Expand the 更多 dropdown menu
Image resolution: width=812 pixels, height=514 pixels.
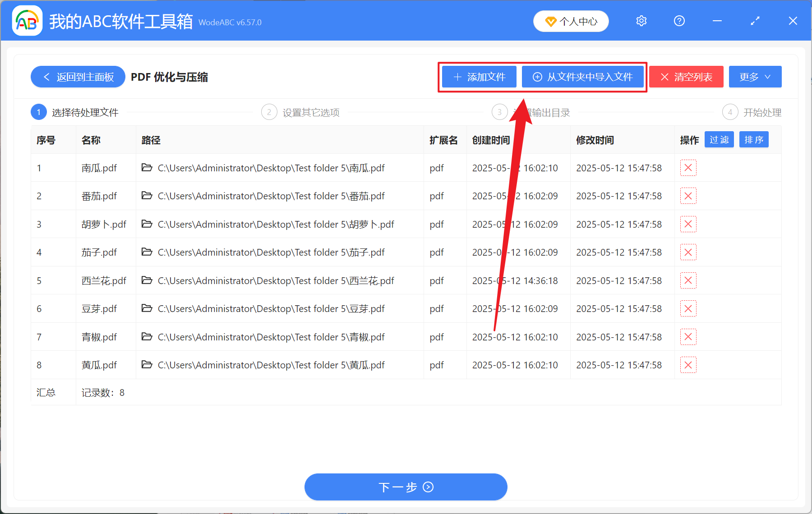755,77
